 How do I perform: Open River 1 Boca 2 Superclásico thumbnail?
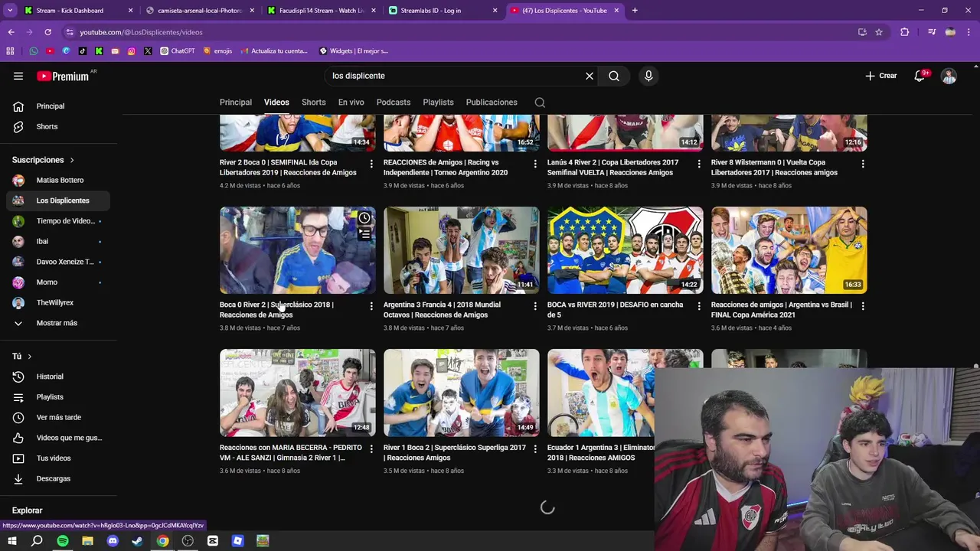462,393
